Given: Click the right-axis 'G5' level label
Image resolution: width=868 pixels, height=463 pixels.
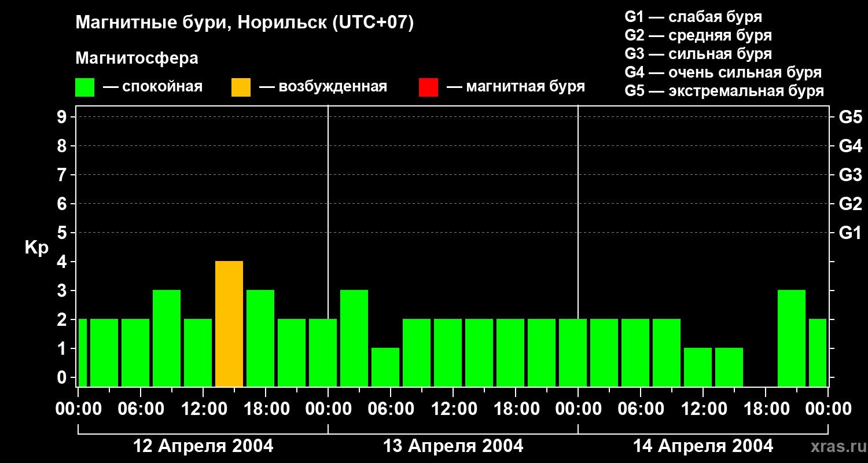Looking at the screenshot, I should (850, 117).
